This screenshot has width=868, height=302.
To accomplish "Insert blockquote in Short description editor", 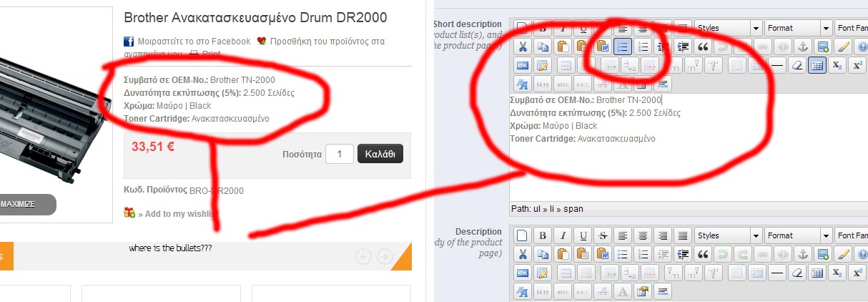I will click(703, 47).
